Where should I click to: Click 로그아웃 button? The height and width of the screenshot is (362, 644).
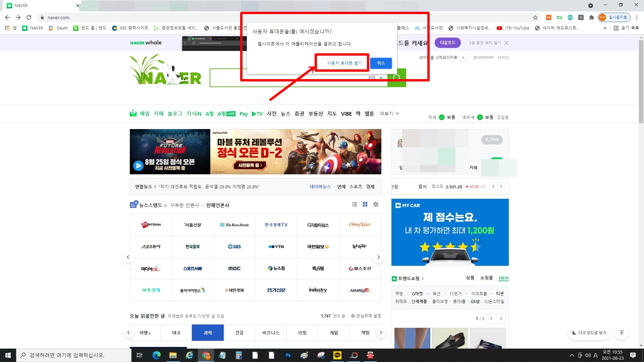pyautogui.click(x=492, y=140)
